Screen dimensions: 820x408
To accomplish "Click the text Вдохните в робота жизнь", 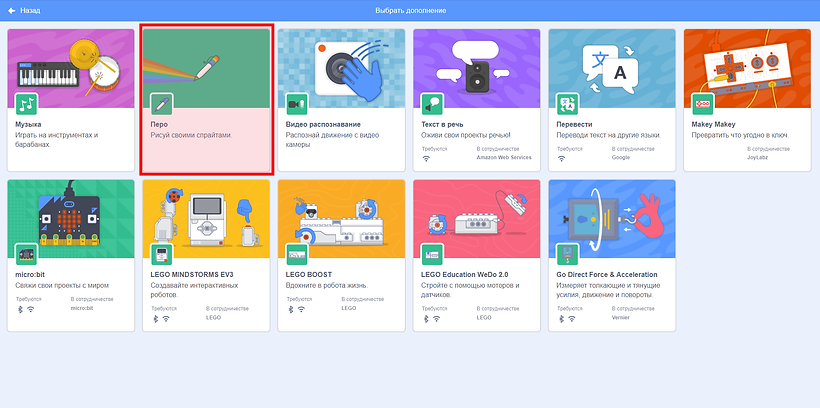I will 327,286.
